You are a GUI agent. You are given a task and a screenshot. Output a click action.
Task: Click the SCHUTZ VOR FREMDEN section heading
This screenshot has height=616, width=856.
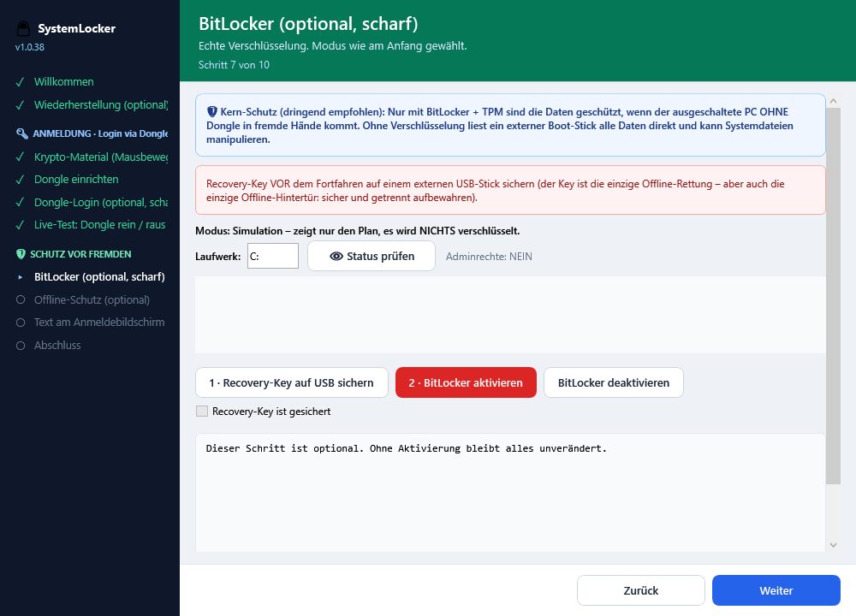pyautogui.click(x=80, y=254)
